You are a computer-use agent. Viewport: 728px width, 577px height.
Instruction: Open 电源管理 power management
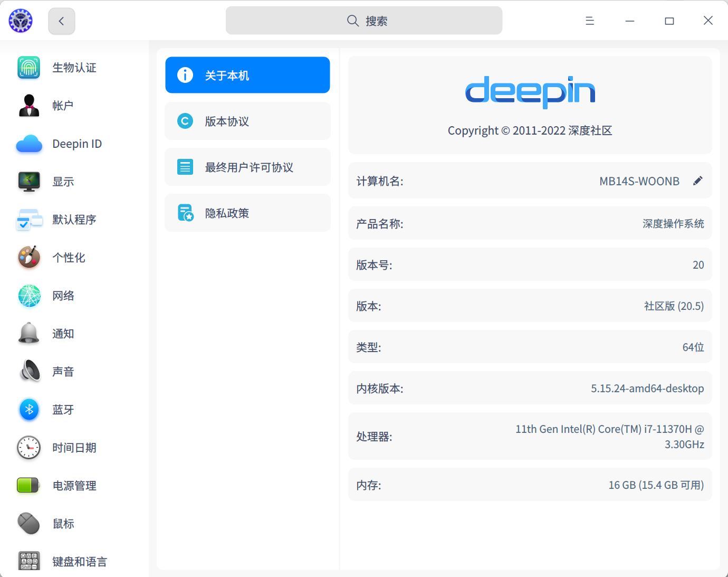(x=74, y=485)
